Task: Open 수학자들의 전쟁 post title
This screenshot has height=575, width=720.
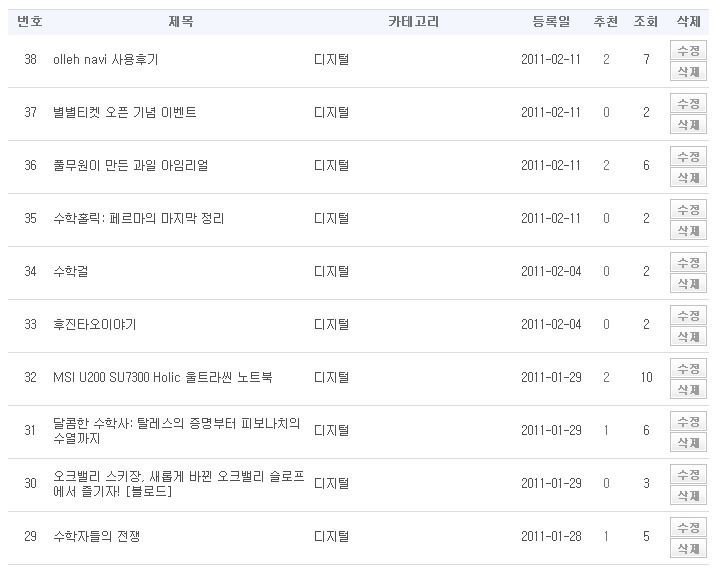Action: click(x=96, y=536)
